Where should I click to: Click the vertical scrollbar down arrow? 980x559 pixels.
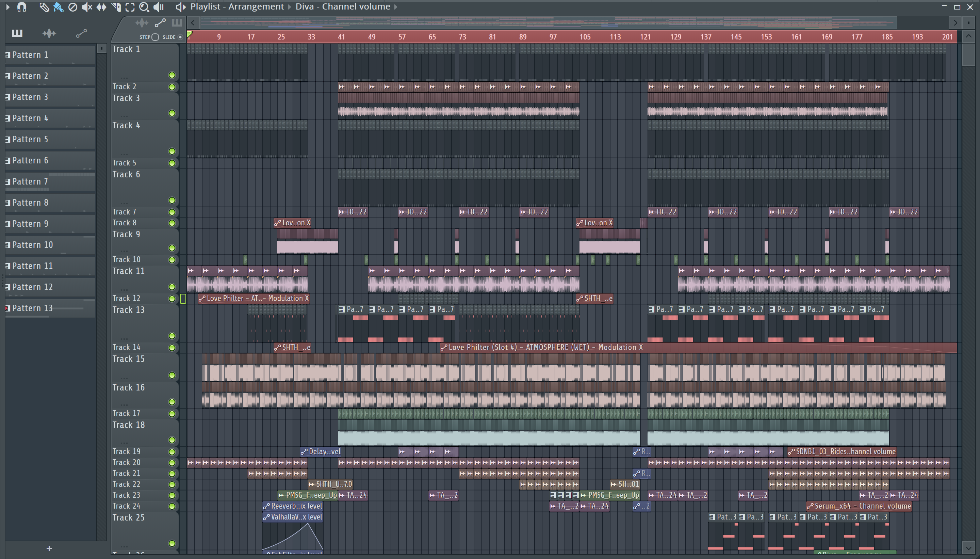(968, 548)
